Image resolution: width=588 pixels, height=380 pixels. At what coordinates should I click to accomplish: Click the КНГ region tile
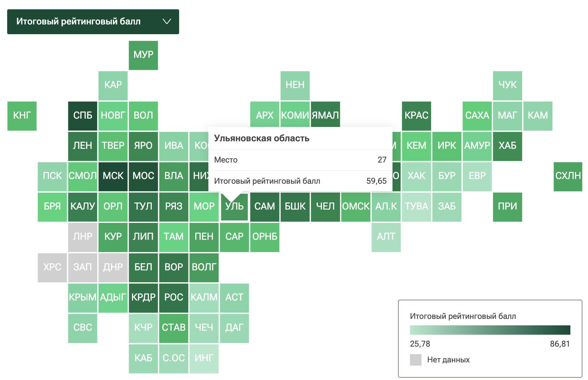pyautogui.click(x=22, y=116)
